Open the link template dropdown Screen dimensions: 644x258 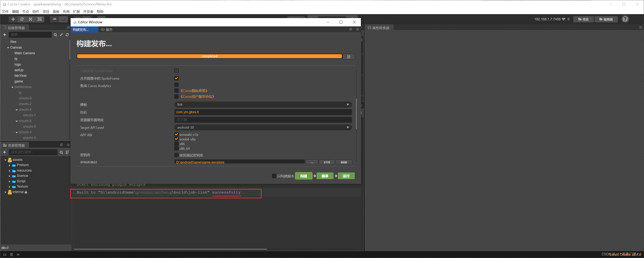263,105
